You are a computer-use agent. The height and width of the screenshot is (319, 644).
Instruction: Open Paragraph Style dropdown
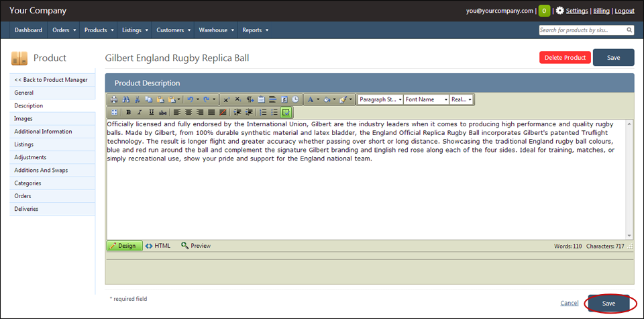pos(380,99)
